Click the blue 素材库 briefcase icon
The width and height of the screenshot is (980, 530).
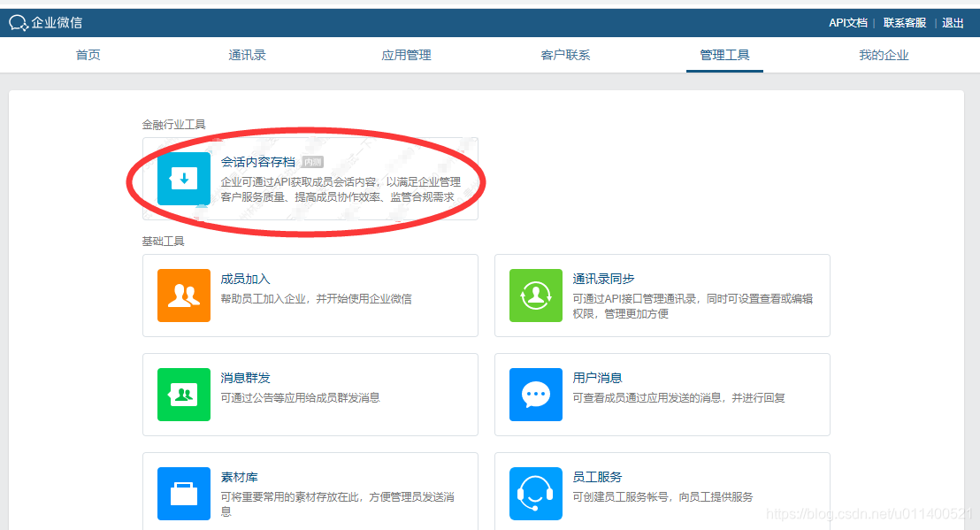(184, 494)
